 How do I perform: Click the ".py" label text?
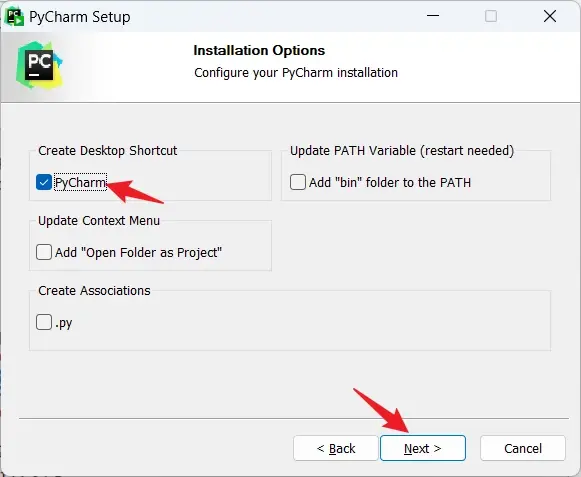(x=63, y=323)
